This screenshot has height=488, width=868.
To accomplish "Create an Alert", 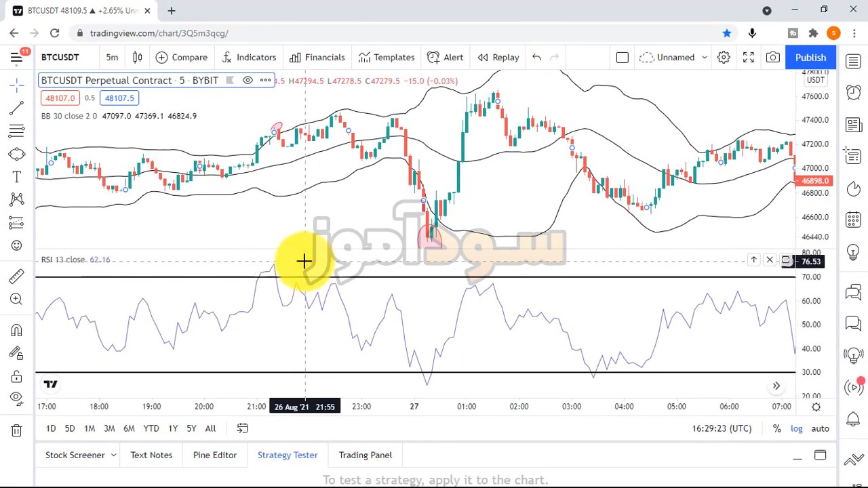I will coord(446,58).
